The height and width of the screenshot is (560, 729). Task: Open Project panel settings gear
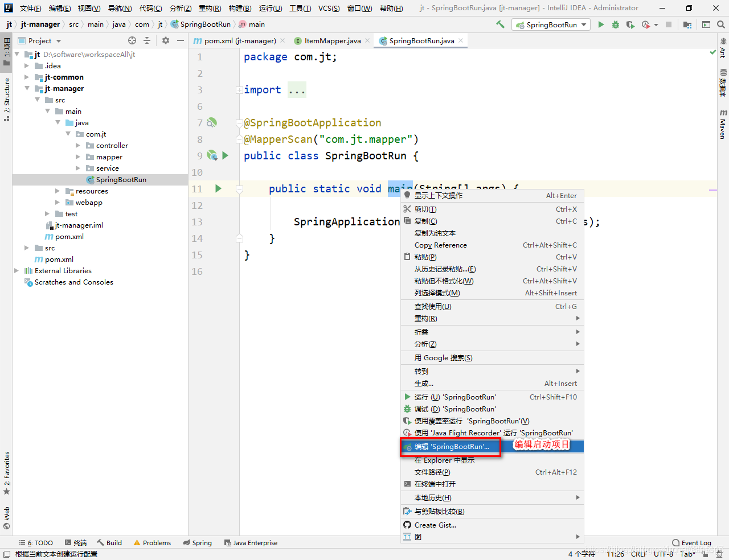click(166, 40)
